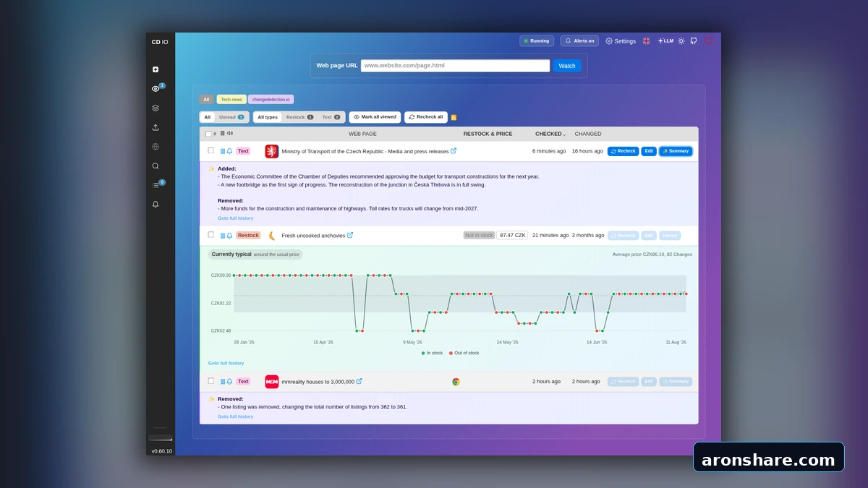868x488 pixels.
Task: Tick the Ministry of Transport row checkbox
Action: (211, 150)
